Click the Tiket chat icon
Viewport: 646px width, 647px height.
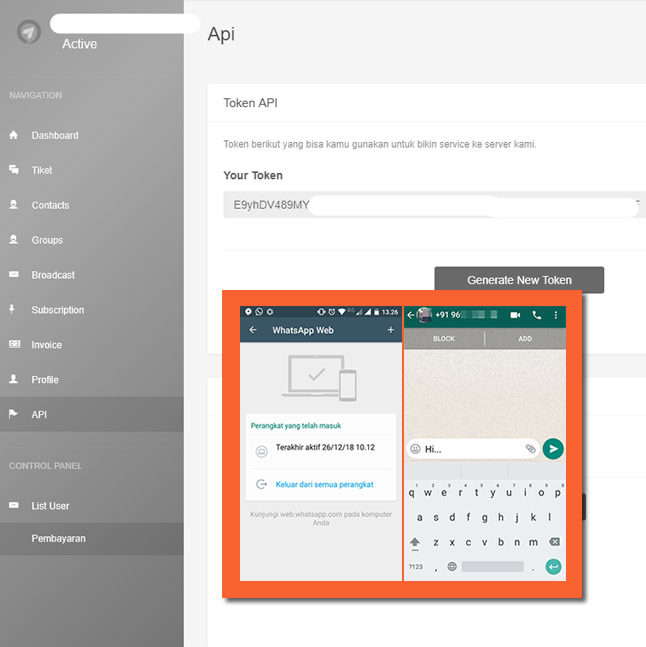14,170
